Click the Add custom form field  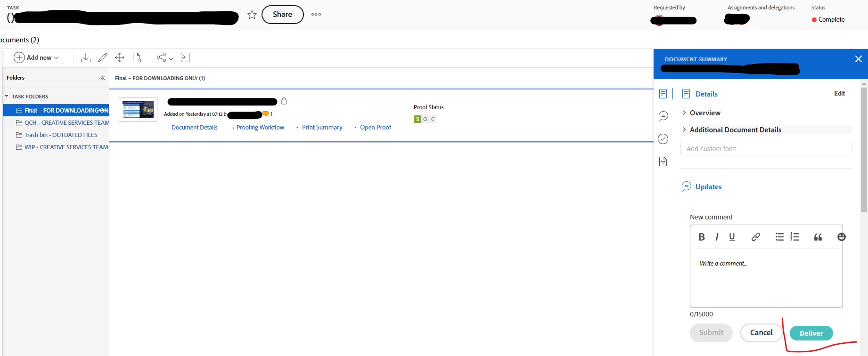click(x=766, y=149)
